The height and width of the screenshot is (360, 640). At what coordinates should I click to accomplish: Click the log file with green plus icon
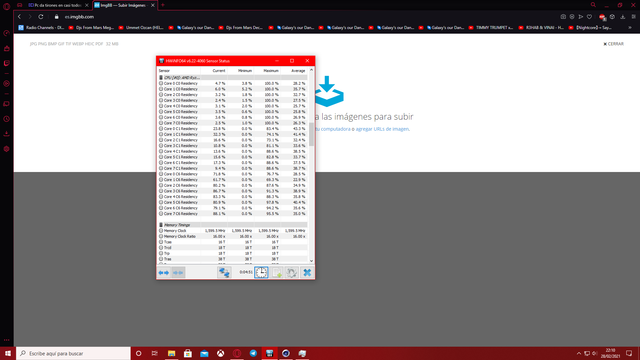click(277, 273)
